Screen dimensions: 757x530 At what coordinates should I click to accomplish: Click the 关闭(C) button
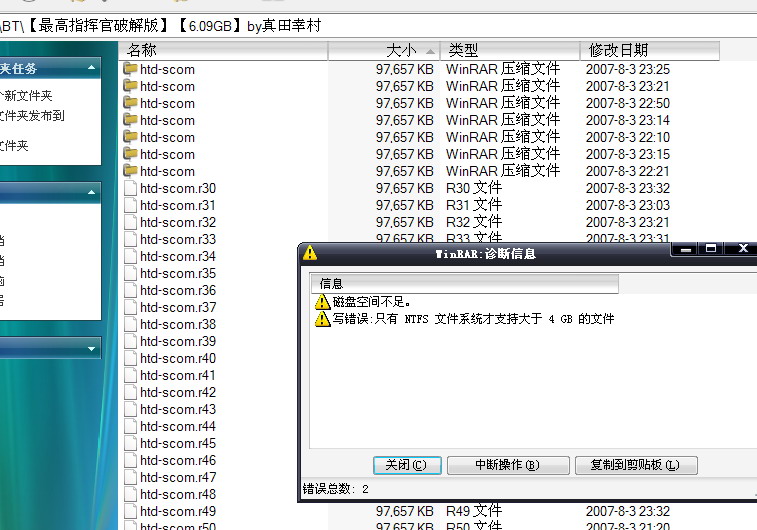point(407,465)
